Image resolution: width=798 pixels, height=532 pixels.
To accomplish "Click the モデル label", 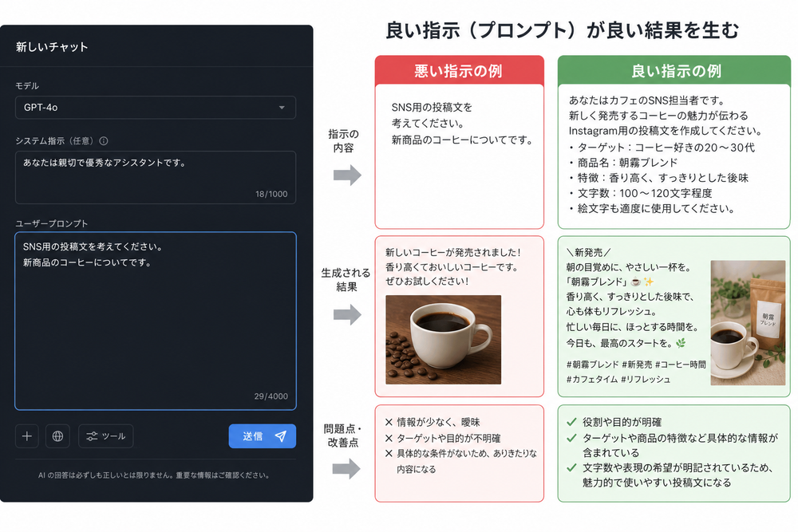I will (27, 86).
